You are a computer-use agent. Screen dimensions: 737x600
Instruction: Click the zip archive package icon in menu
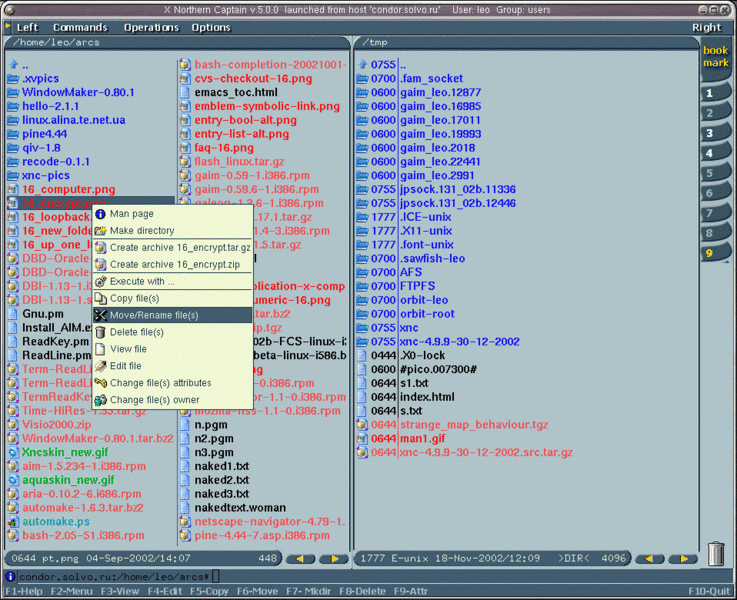[101, 265]
